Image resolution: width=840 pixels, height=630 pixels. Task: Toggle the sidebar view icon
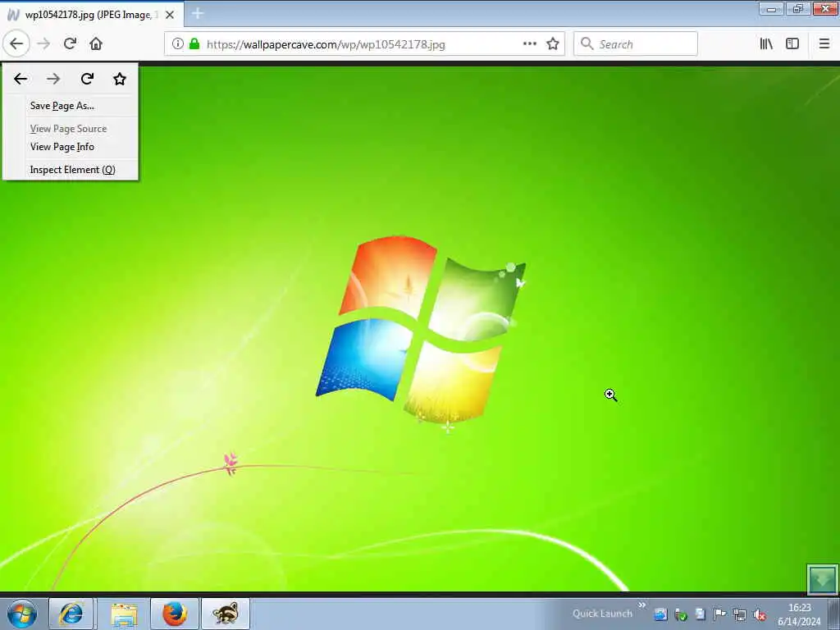[x=792, y=44]
